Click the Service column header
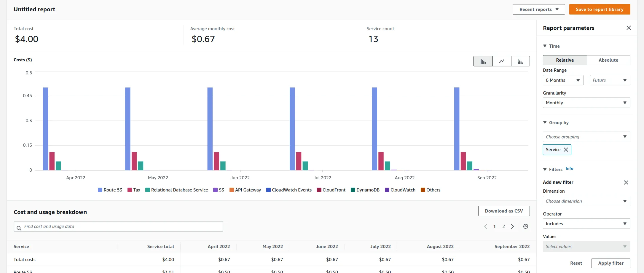644x273 pixels. pyautogui.click(x=21, y=247)
